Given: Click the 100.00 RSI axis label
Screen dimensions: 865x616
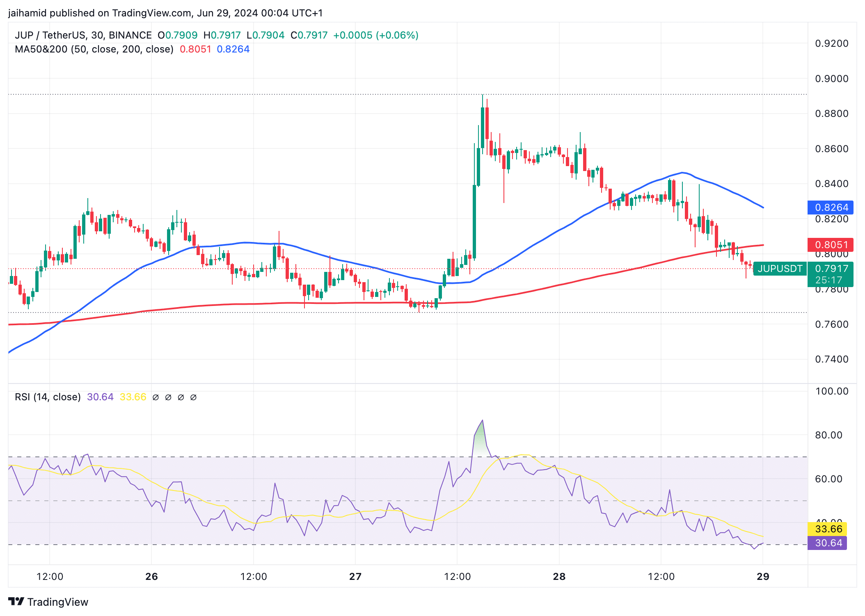Looking at the screenshot, I should 831,391.
